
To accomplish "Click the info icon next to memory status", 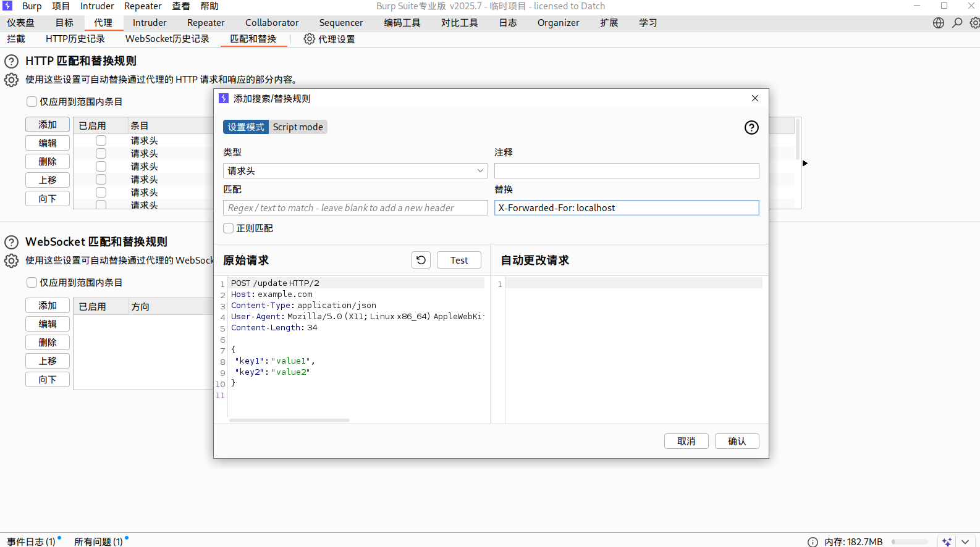I will coord(813,541).
